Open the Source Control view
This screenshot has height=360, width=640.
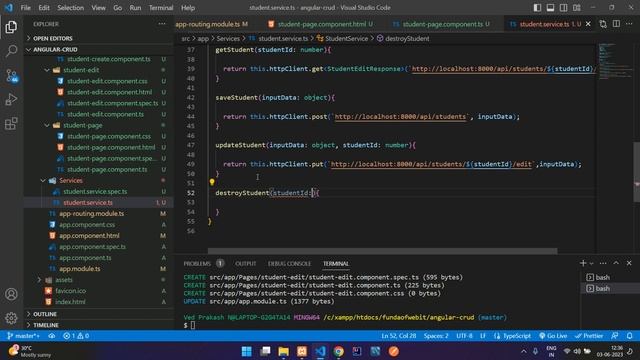11,76
